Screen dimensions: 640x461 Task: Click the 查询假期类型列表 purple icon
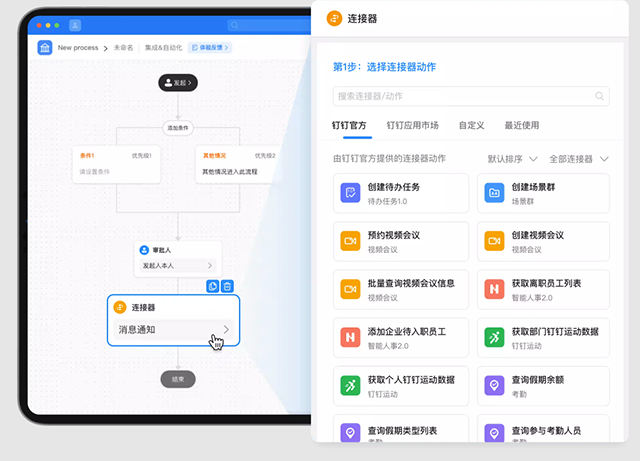point(350,433)
